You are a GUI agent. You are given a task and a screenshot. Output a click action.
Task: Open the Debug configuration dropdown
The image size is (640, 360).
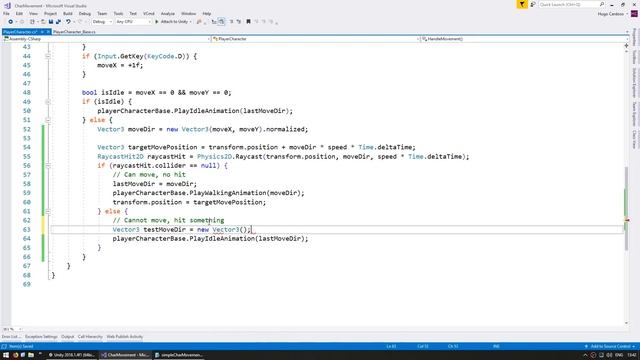[x=102, y=22]
